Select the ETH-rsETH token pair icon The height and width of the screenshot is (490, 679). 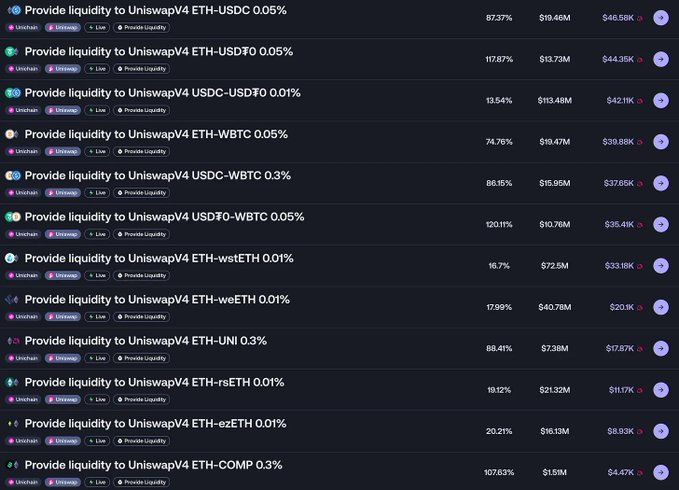click(12, 382)
